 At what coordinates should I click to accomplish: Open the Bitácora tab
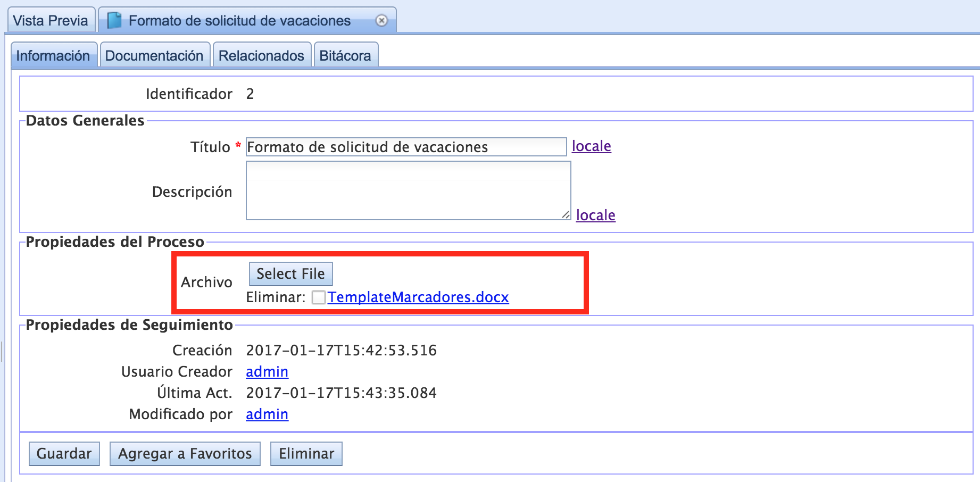click(345, 55)
